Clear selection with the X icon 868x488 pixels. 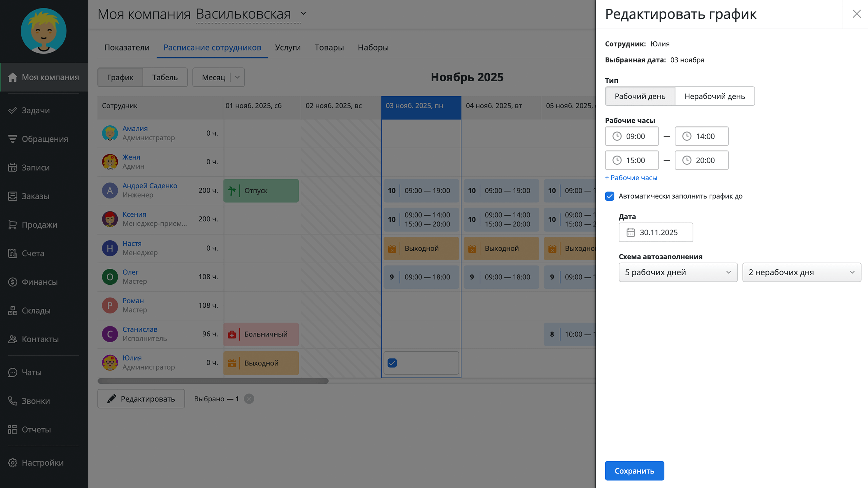249,399
